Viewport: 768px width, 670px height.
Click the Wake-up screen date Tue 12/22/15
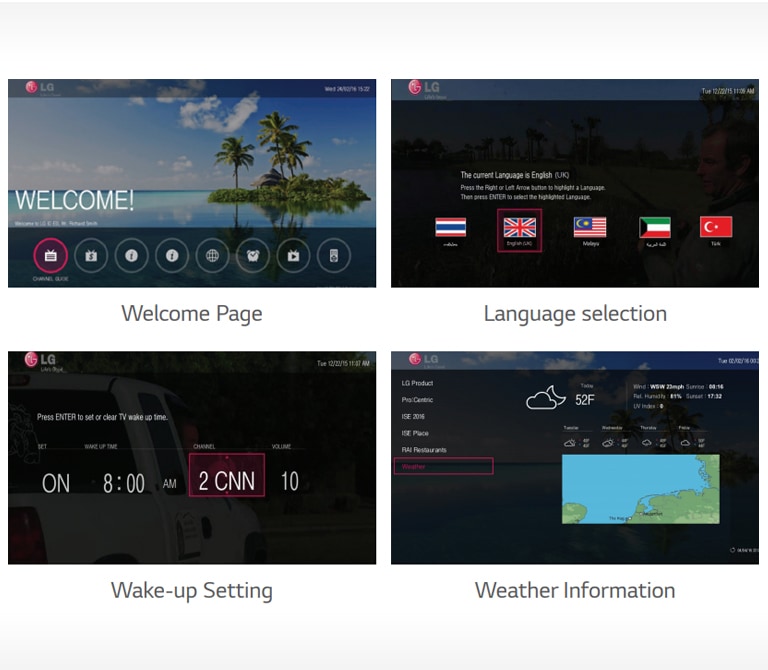pos(343,363)
